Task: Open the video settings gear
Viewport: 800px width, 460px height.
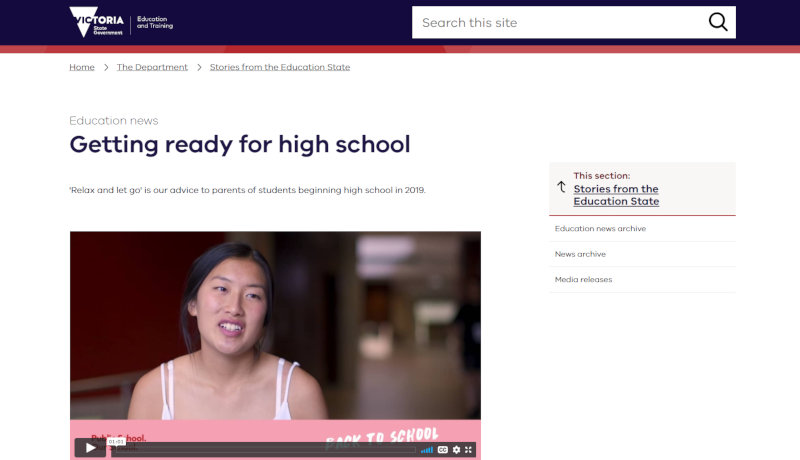Action: pos(456,450)
